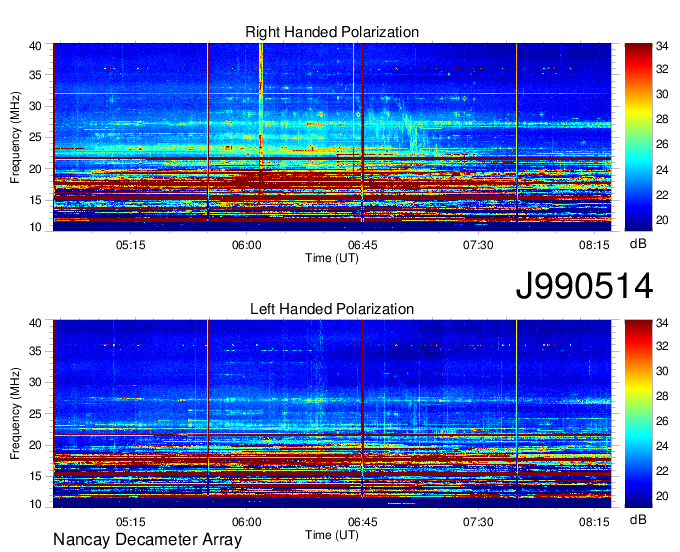Click the 06:00 tick label under top plot
This screenshot has height=552, width=680.
pyautogui.click(x=246, y=245)
